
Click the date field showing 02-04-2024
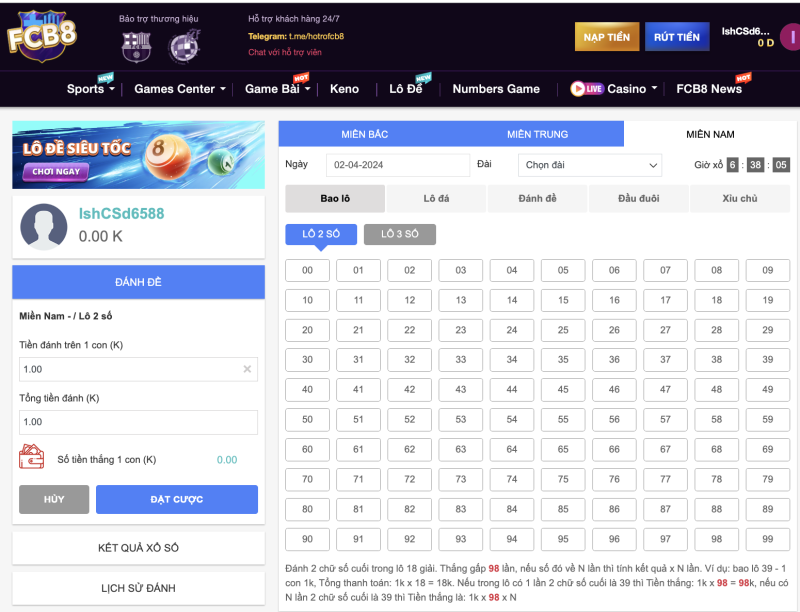[x=396, y=165]
